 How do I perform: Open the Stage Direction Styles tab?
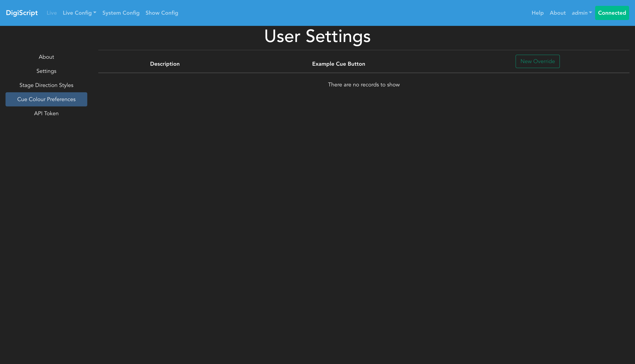(x=46, y=85)
